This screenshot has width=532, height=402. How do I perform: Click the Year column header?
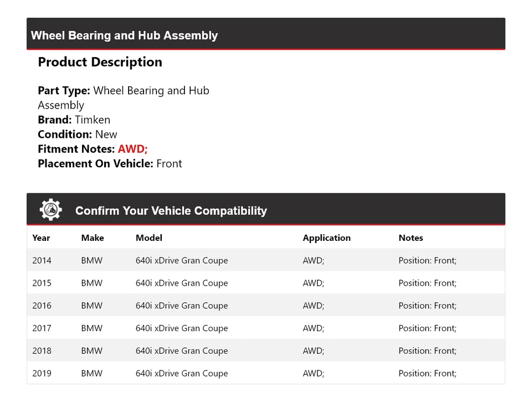click(41, 238)
